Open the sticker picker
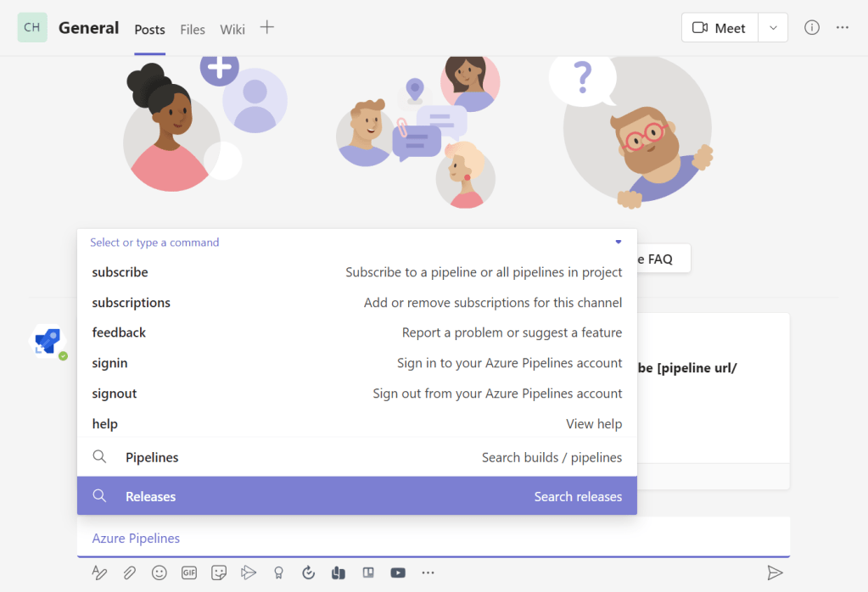Screen dimensions: 868x592 tap(219, 572)
